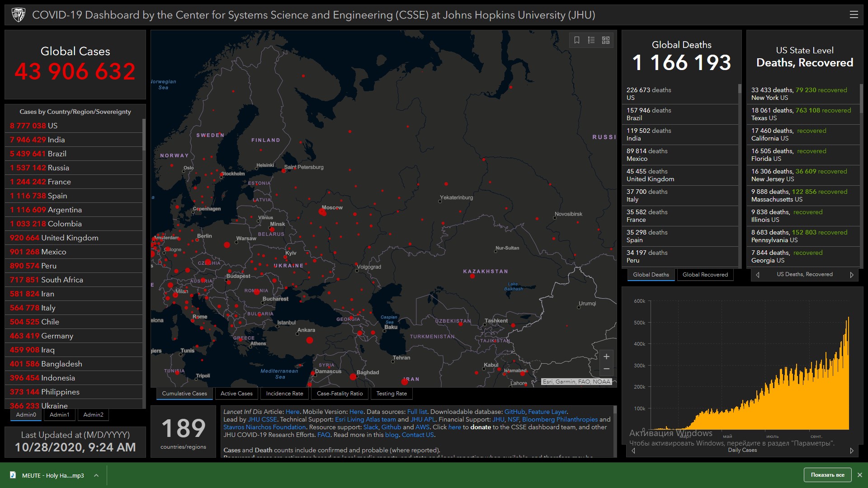This screenshot has height=488, width=868.
Task: Show the map legend list icon
Action: click(x=591, y=40)
